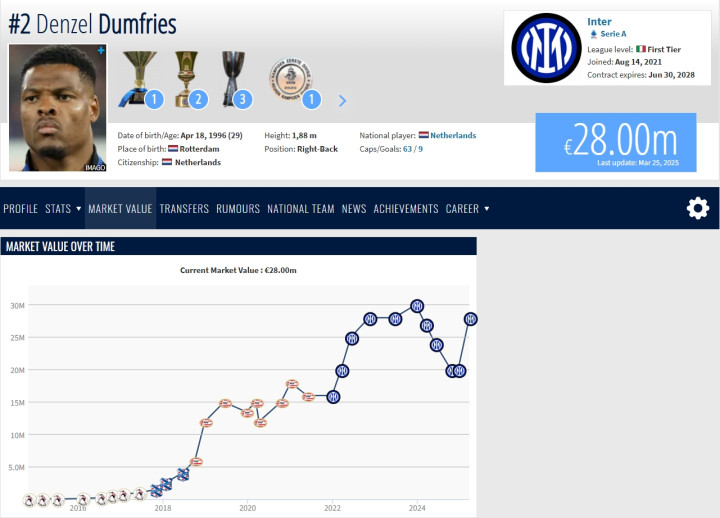Open the settings gear icon
The image size is (720, 518).
tap(698, 208)
